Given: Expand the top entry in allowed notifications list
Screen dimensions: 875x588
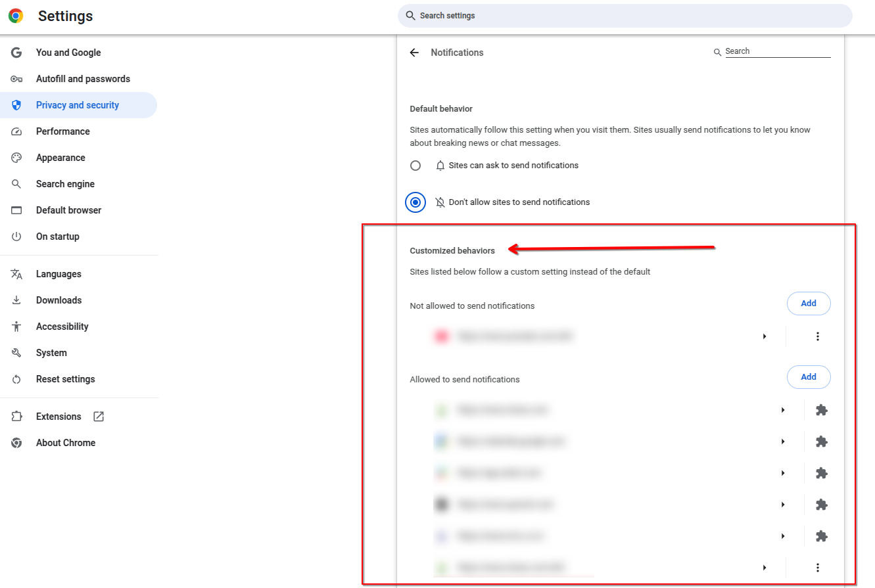Looking at the screenshot, I should coord(782,409).
